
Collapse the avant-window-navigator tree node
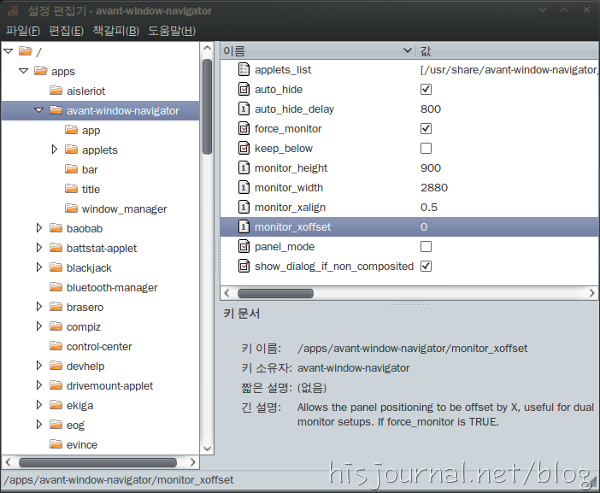point(39,110)
